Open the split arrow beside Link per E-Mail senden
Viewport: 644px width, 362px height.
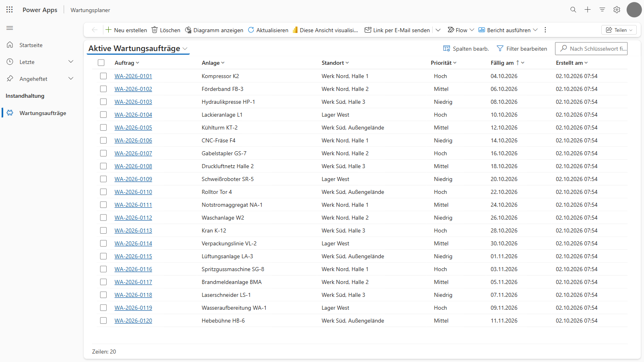click(x=438, y=30)
